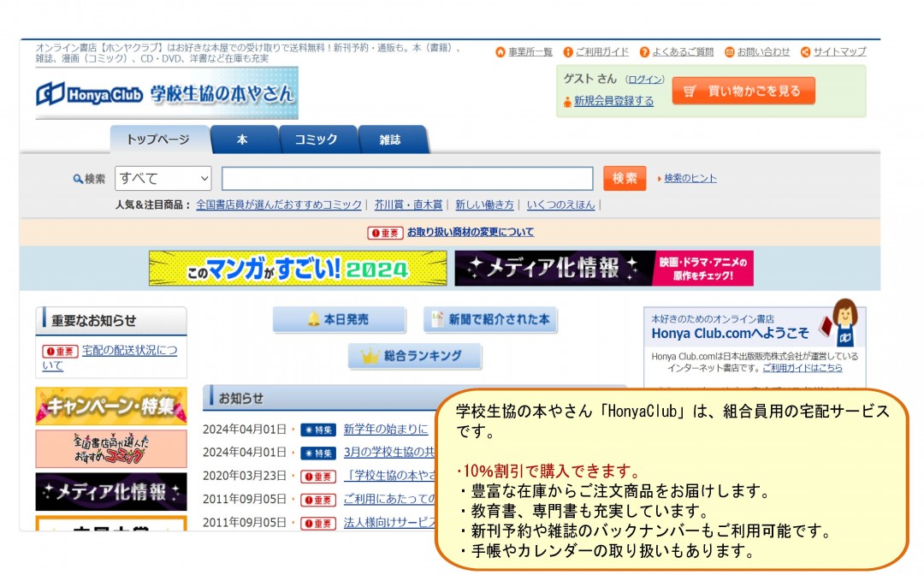Click the お知らせ section heading
Screen dimensions: 924x575
(241, 398)
